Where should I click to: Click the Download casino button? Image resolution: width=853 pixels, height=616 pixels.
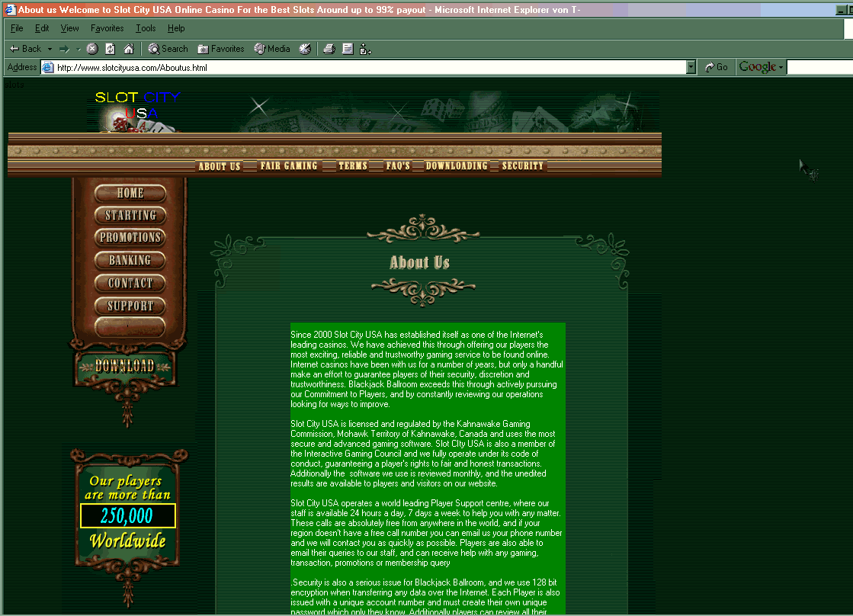pos(125,366)
